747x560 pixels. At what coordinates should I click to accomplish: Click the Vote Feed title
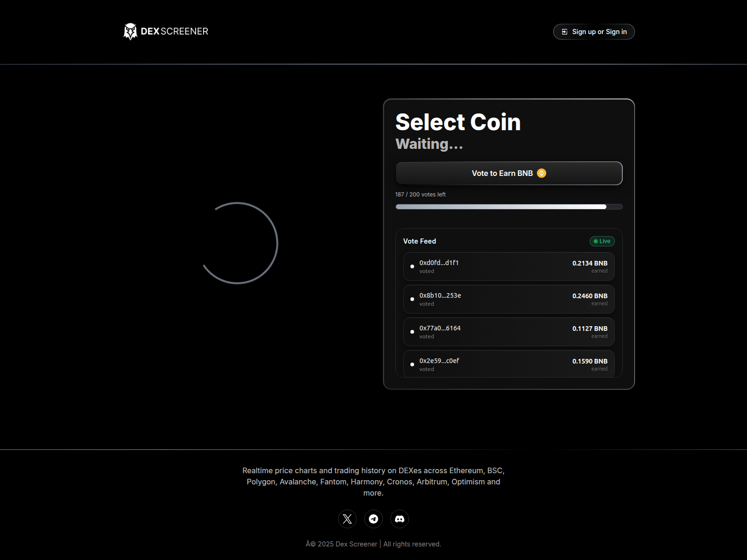pyautogui.click(x=420, y=241)
